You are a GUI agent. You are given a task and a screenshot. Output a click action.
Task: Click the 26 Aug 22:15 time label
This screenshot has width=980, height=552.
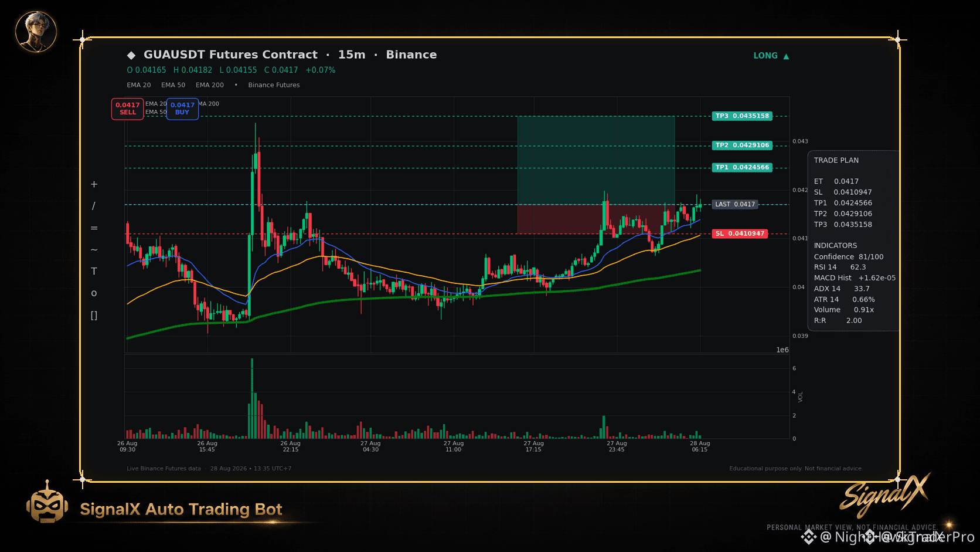290,446
